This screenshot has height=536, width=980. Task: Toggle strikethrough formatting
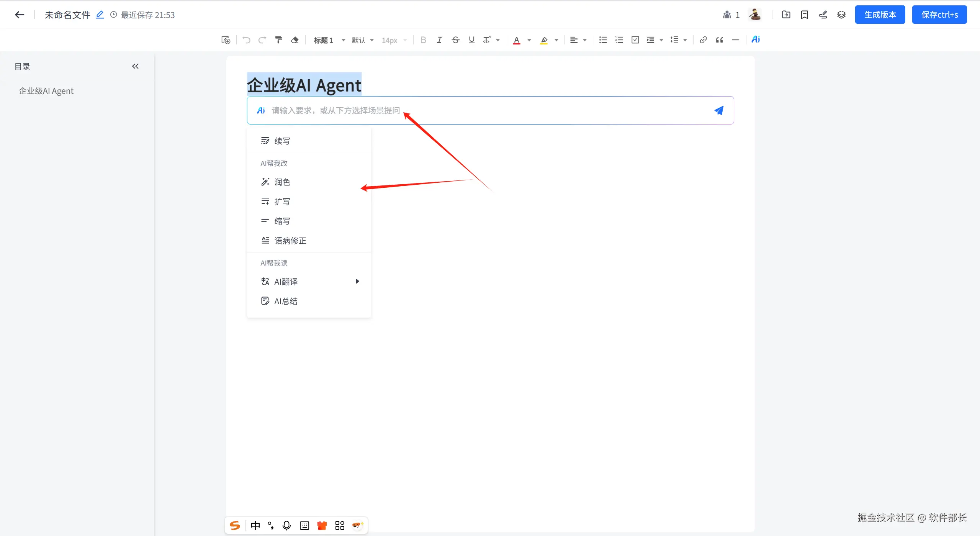coord(455,40)
